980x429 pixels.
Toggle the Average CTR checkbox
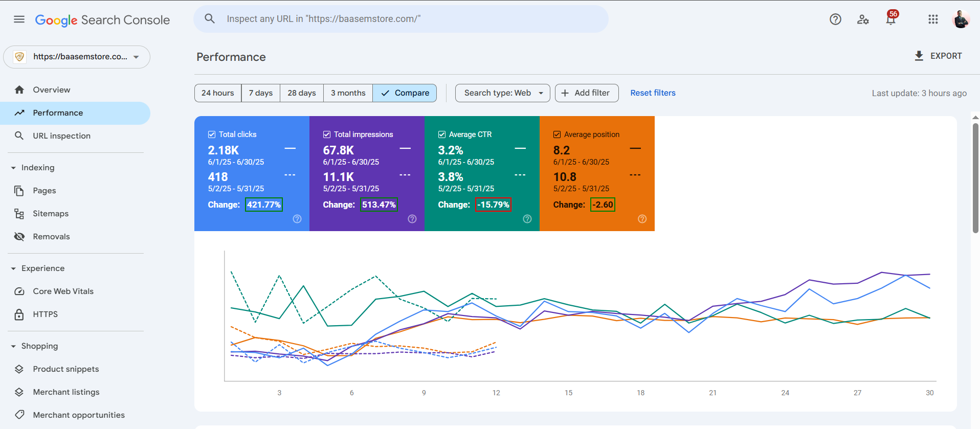pyautogui.click(x=442, y=134)
